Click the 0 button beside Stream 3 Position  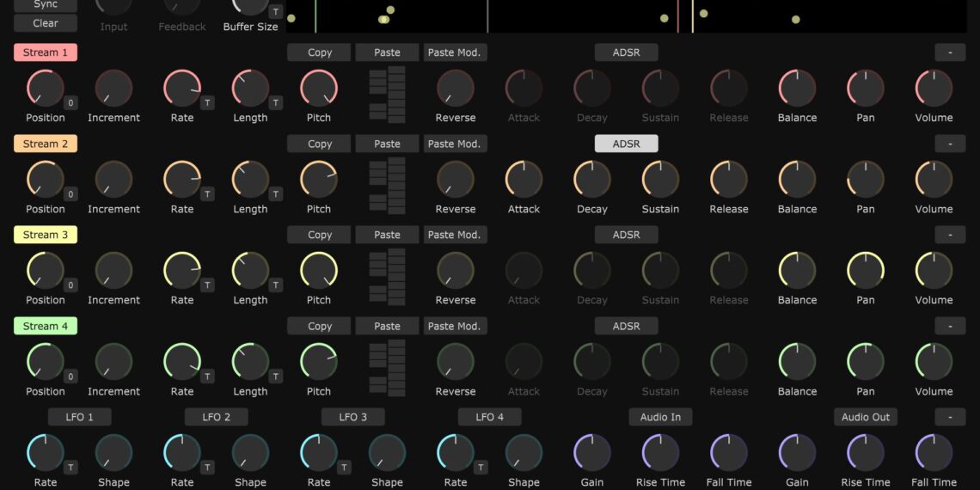(70, 285)
